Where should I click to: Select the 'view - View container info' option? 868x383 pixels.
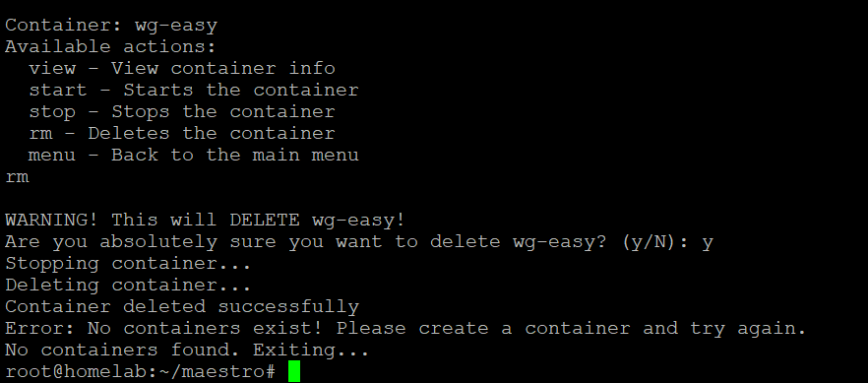[x=182, y=69]
